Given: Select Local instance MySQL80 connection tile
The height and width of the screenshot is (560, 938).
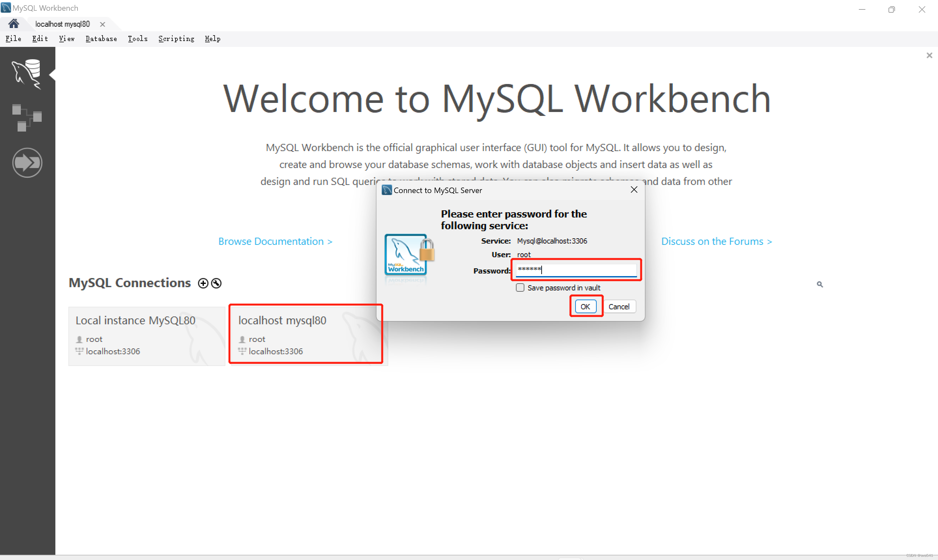Looking at the screenshot, I should (x=147, y=335).
